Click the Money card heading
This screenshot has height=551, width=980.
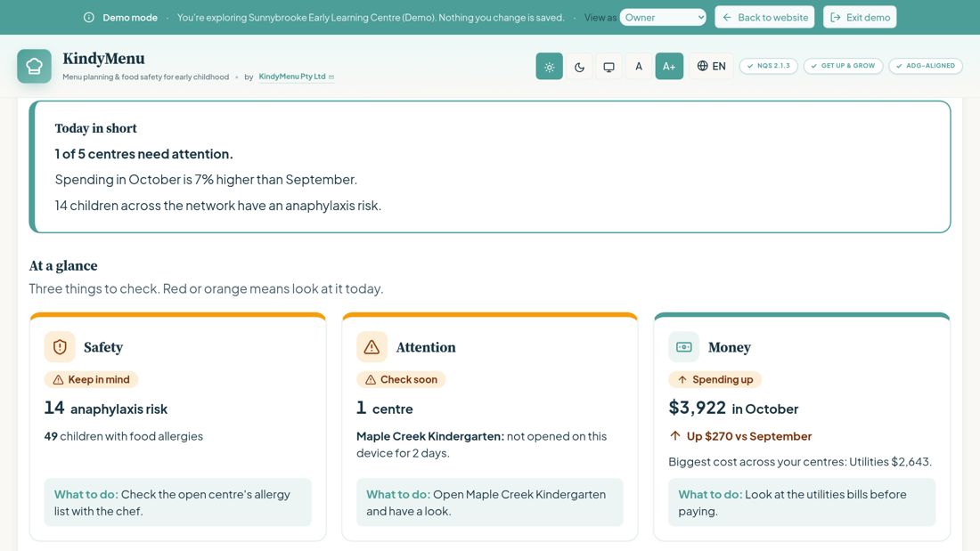click(x=730, y=347)
